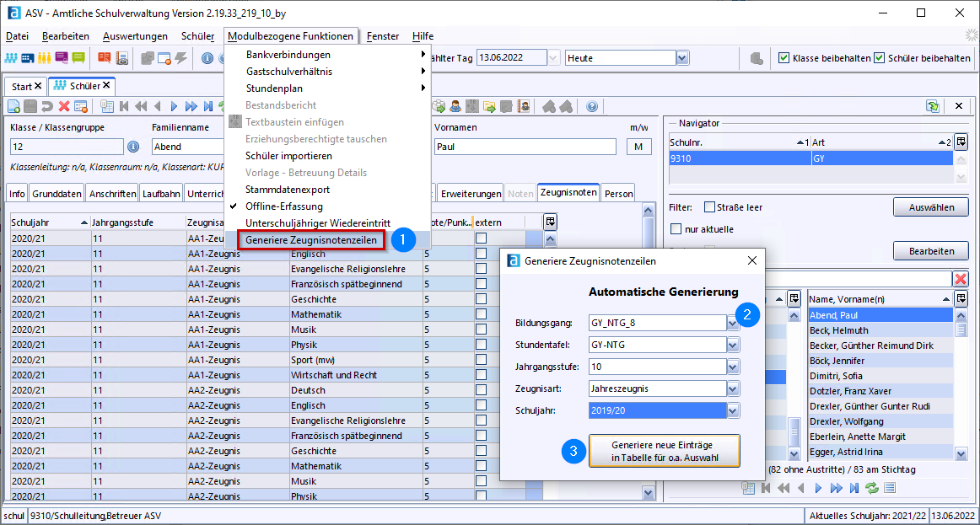Open column config icon of Name, Vorname(n) list
980x525 pixels.
pos(961,298)
